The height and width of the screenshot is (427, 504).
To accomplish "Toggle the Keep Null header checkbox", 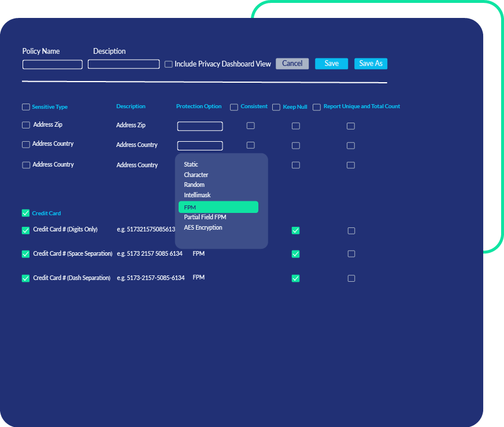I will (x=276, y=106).
